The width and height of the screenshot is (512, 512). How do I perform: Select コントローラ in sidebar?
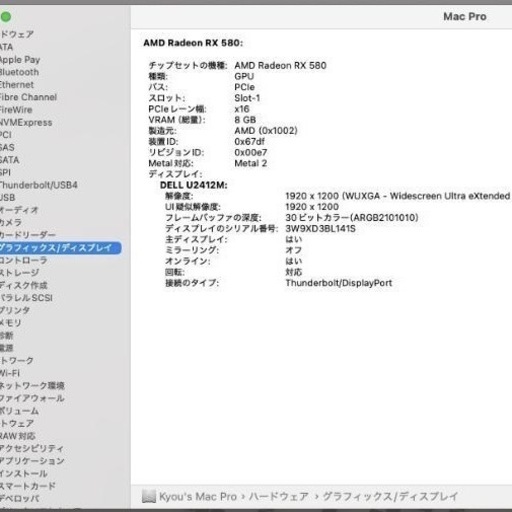tap(23, 260)
